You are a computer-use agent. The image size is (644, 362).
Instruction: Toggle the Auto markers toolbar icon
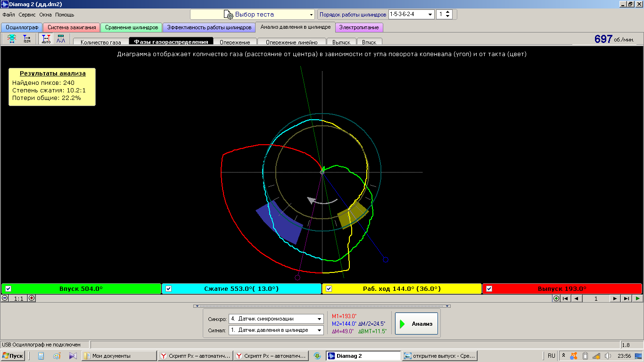[x=46, y=39]
